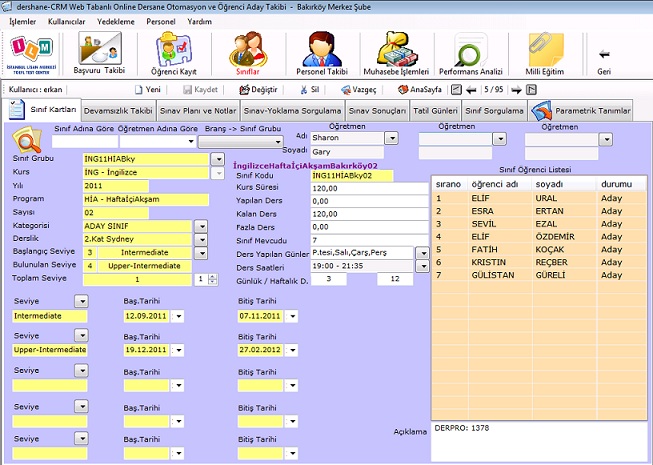Image resolution: width=653 pixels, height=465 pixels.
Task: Open the Yedekleme menu
Action: [116, 22]
